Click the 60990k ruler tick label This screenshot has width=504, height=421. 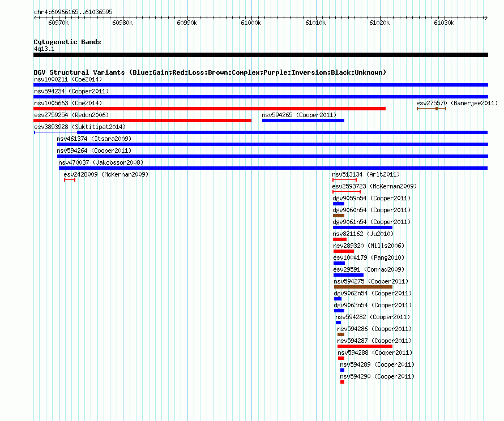pos(187,23)
